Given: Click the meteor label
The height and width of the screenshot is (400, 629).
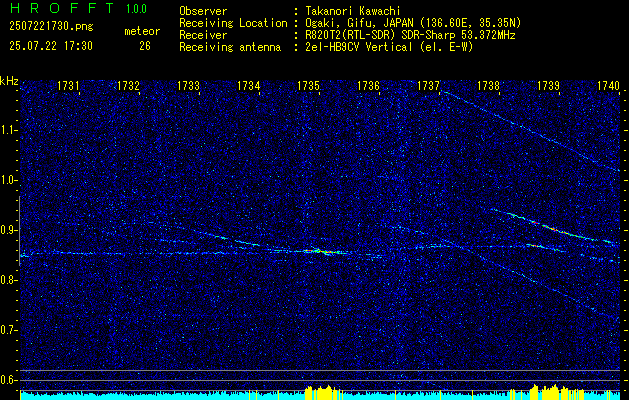Looking at the screenshot, I should pos(142,32).
